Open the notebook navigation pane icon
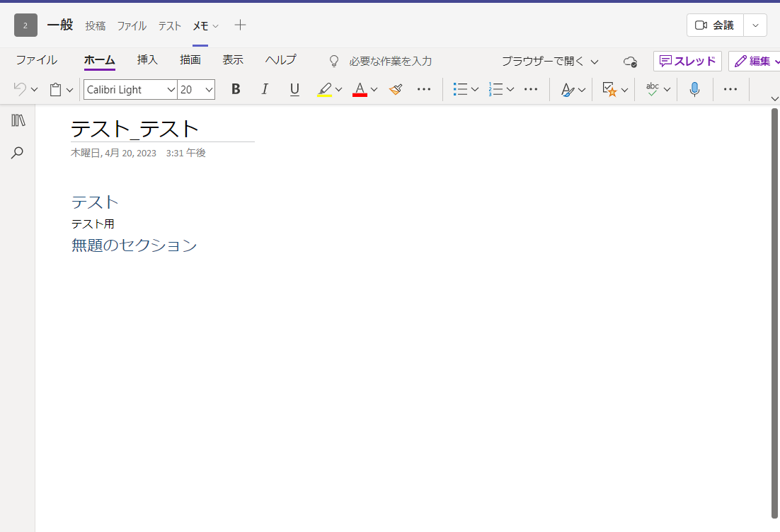 [x=18, y=120]
